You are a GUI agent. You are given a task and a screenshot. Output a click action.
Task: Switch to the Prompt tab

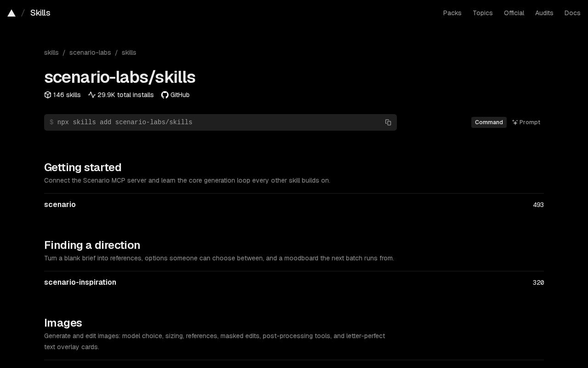click(526, 122)
